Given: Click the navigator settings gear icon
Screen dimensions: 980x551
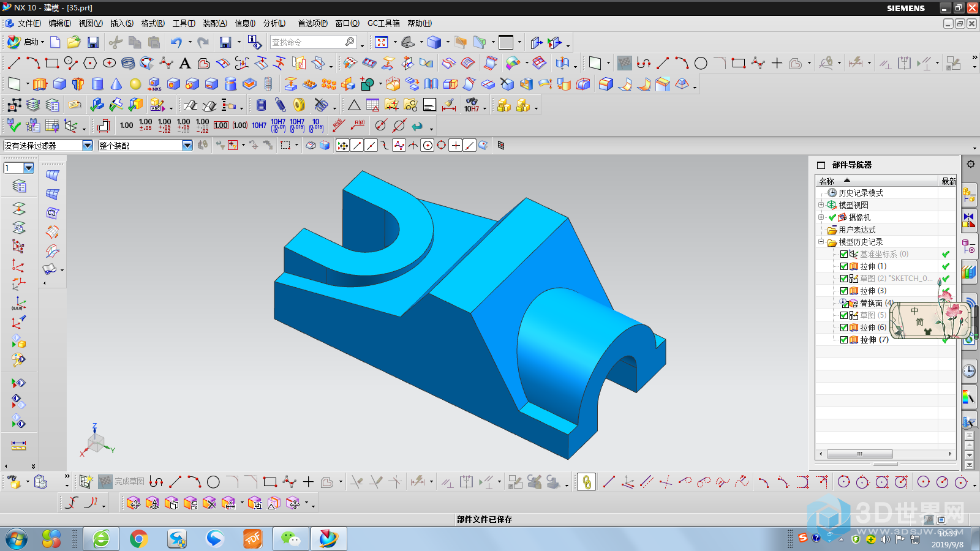Looking at the screenshot, I should click(971, 164).
